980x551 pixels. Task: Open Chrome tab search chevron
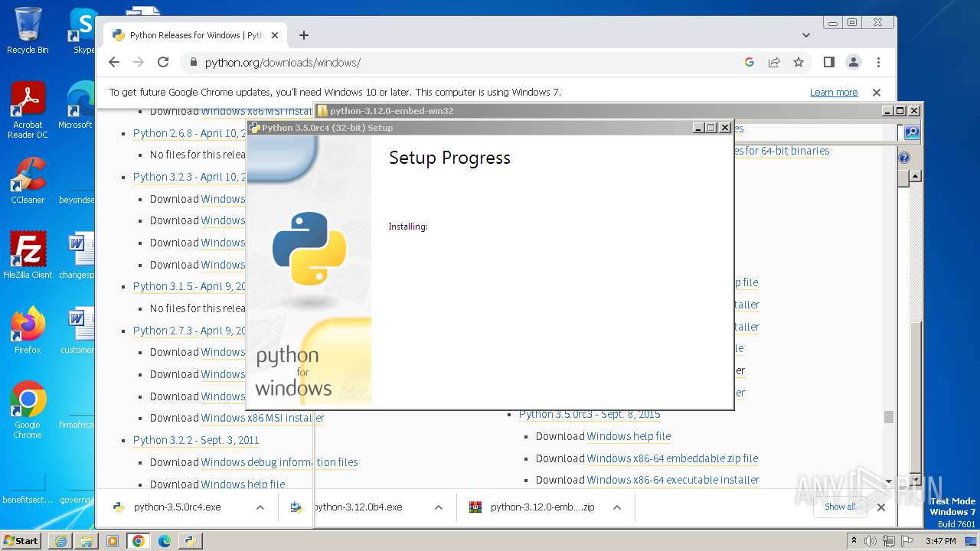(805, 35)
